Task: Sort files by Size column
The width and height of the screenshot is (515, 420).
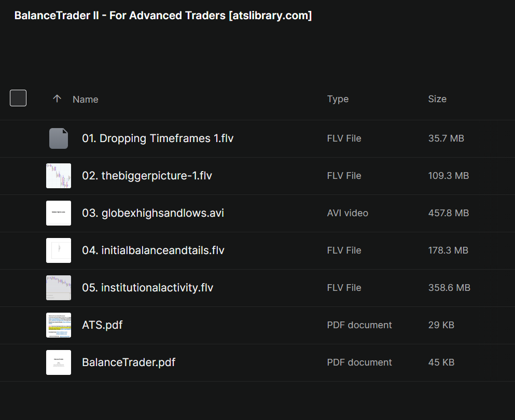Action: 437,99
